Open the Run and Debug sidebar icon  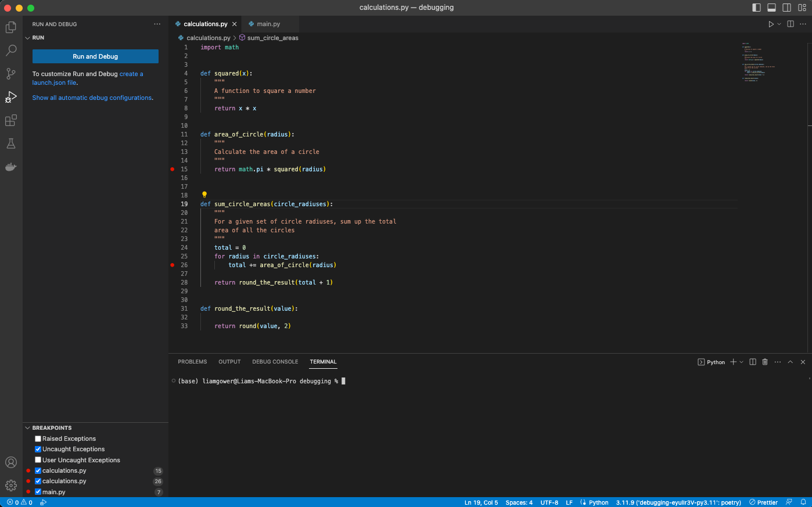10,97
